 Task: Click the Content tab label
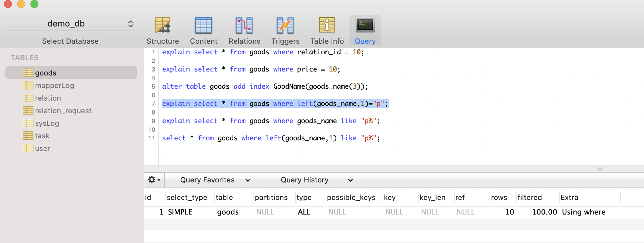point(204,41)
